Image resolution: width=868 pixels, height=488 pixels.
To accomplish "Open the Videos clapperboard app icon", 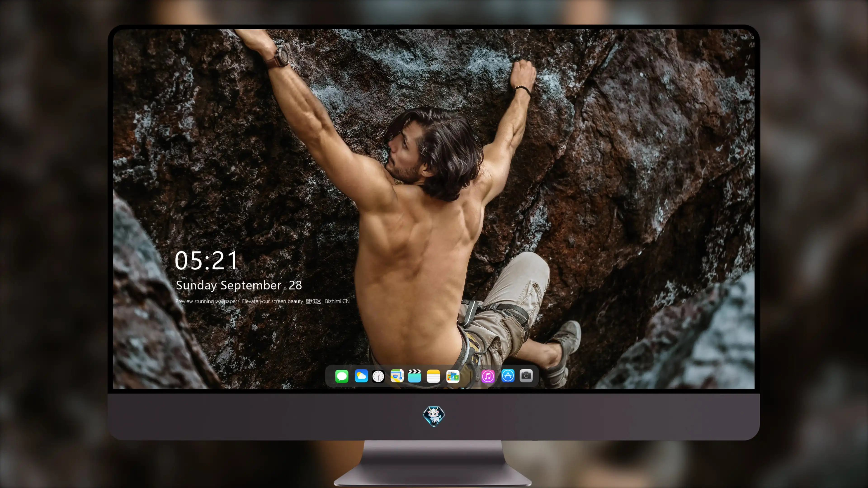I will (x=415, y=376).
